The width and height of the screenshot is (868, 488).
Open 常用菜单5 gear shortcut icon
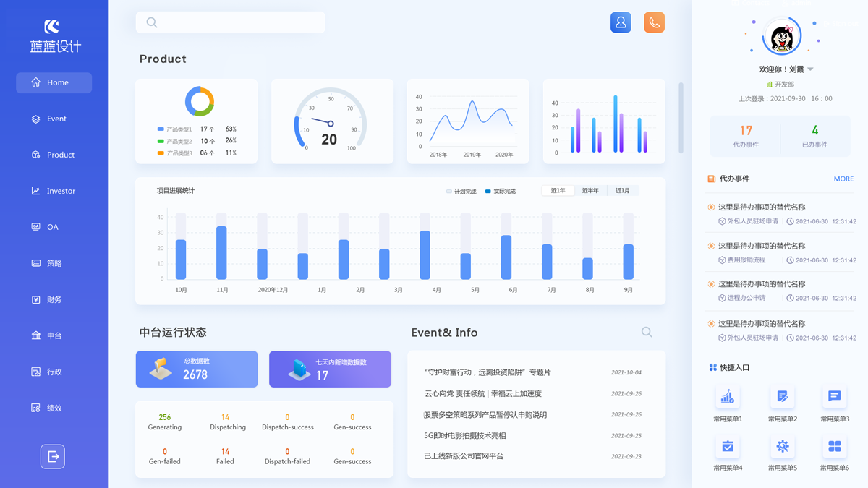(x=782, y=446)
